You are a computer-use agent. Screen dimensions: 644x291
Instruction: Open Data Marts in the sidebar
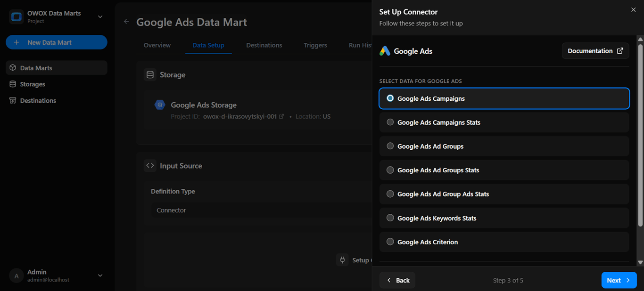tap(57, 68)
